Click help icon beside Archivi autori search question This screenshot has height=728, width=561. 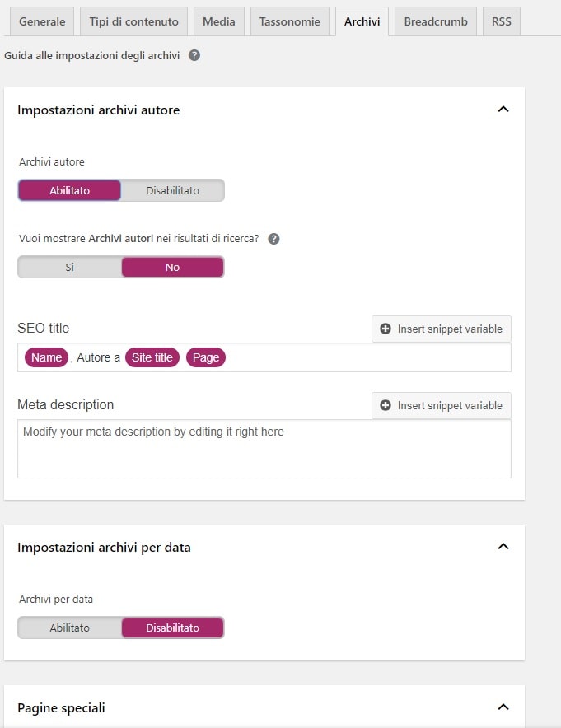(x=274, y=239)
